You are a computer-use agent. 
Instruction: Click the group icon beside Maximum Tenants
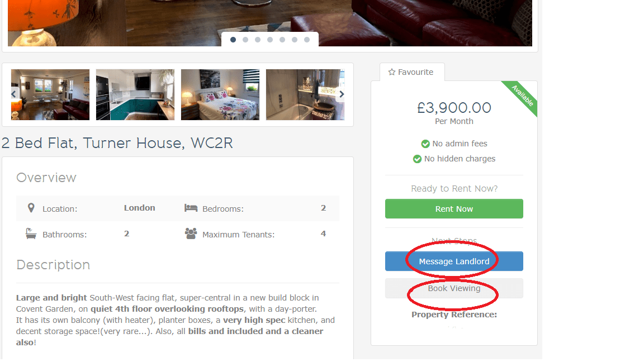[190, 234]
